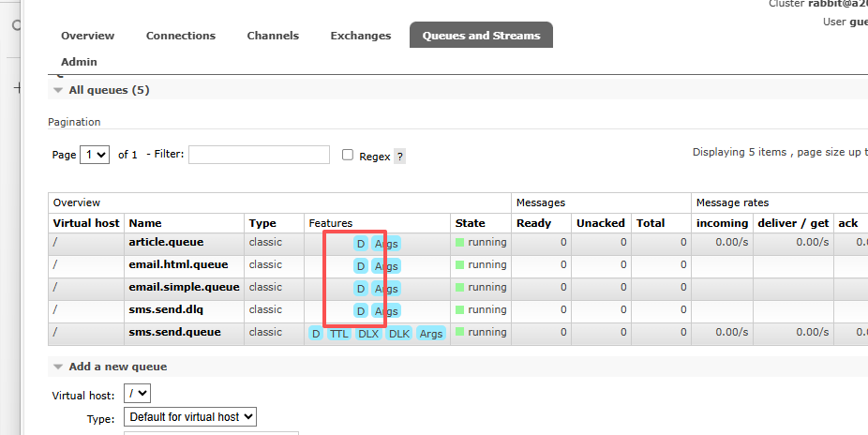Open the queue Type dropdown
Image resolution: width=868 pixels, height=435 pixels.
coord(190,417)
